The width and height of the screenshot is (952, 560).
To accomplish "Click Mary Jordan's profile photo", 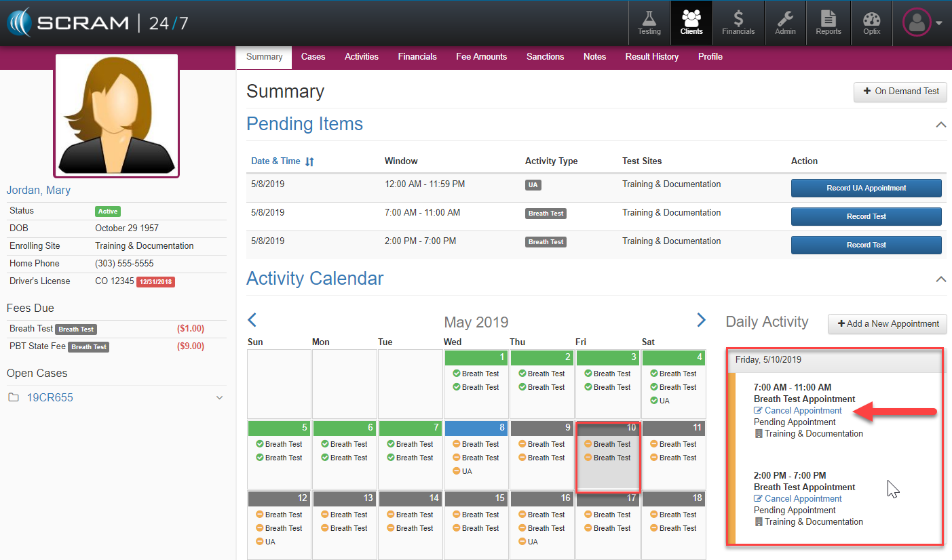I will 116,116.
